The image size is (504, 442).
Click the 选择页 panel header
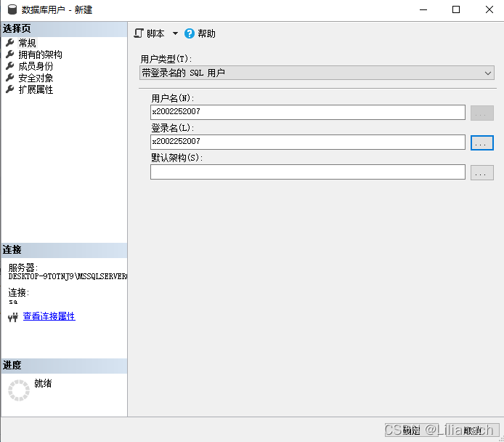click(x=65, y=28)
